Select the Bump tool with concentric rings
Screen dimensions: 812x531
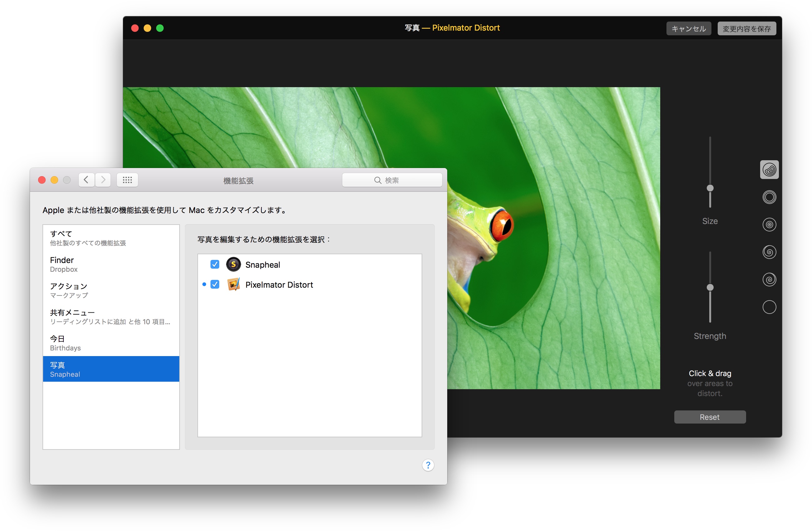769,197
